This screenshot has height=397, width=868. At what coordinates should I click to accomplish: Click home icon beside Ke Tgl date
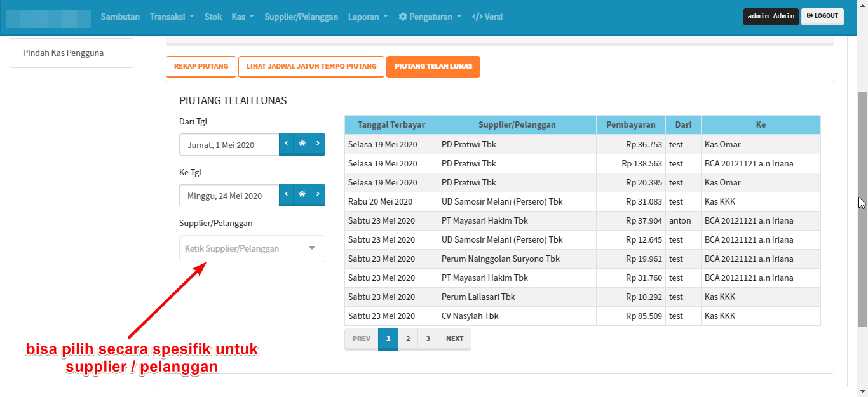302,195
